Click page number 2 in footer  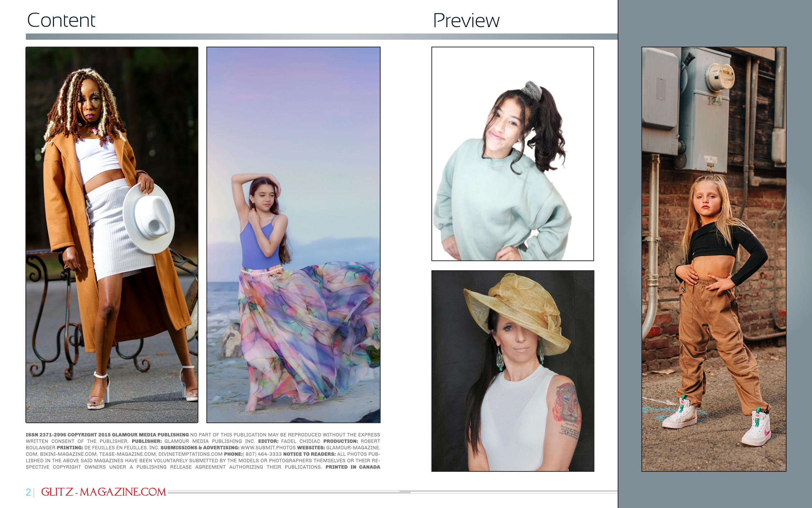tap(28, 492)
